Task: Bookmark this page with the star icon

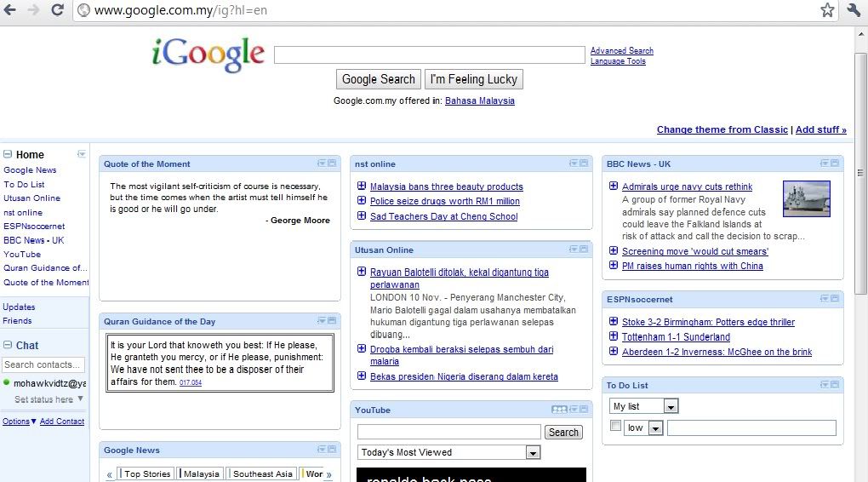Action: [827, 10]
